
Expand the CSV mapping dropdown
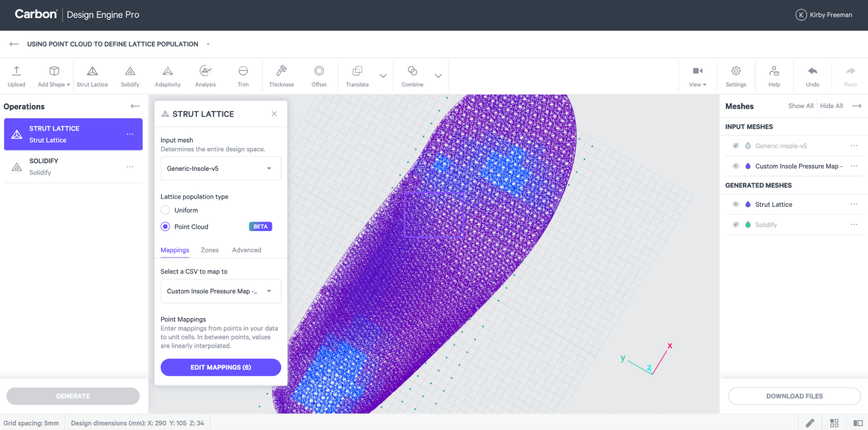[221, 291]
